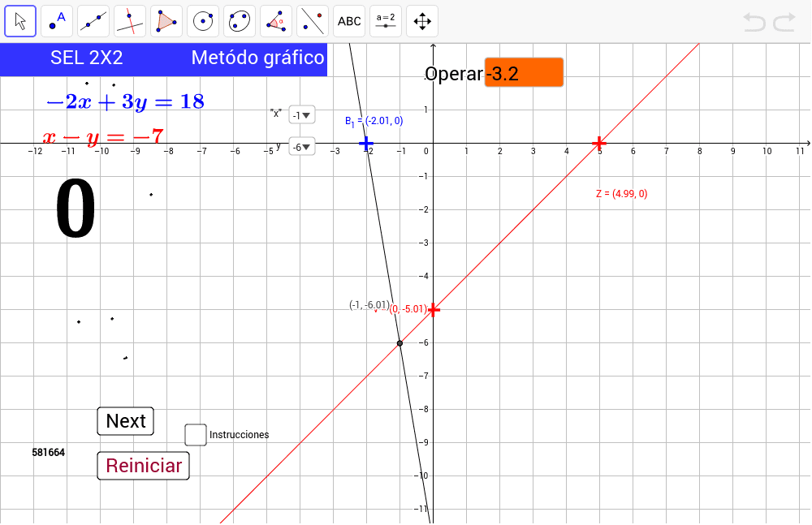Click the intersection point at (-1, -6)
The height and width of the screenshot is (525, 812).
(400, 343)
